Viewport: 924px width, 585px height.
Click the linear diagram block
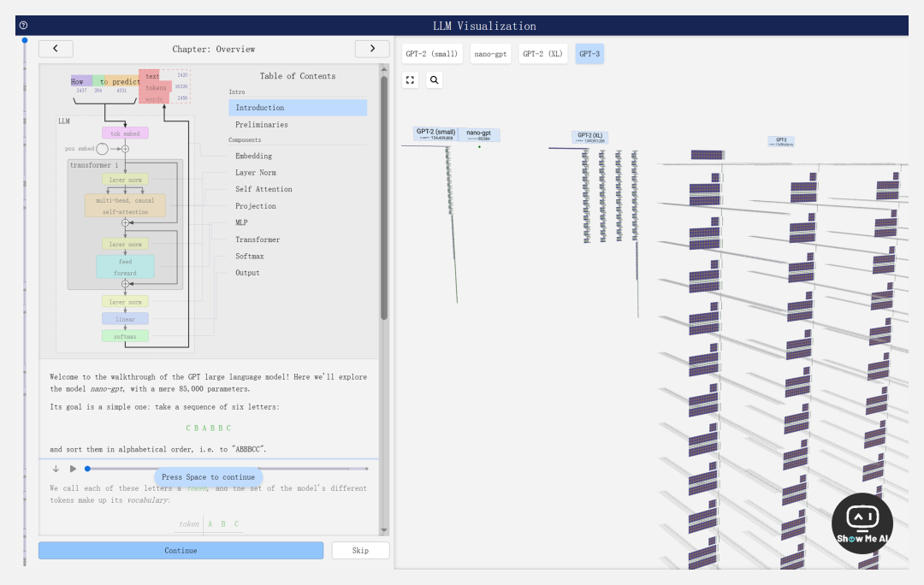click(125, 319)
